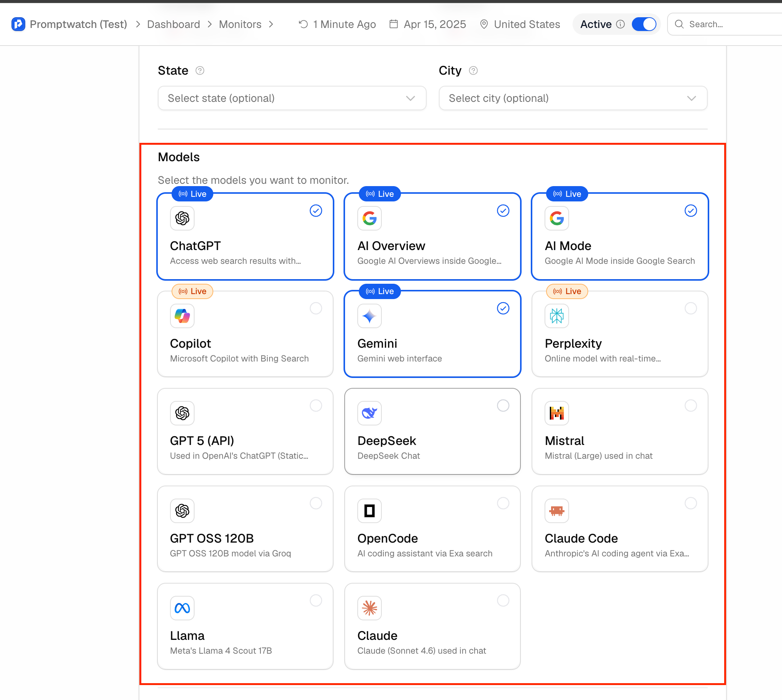Expand the chevron after Dashboard breadcrumb

[x=209, y=24]
